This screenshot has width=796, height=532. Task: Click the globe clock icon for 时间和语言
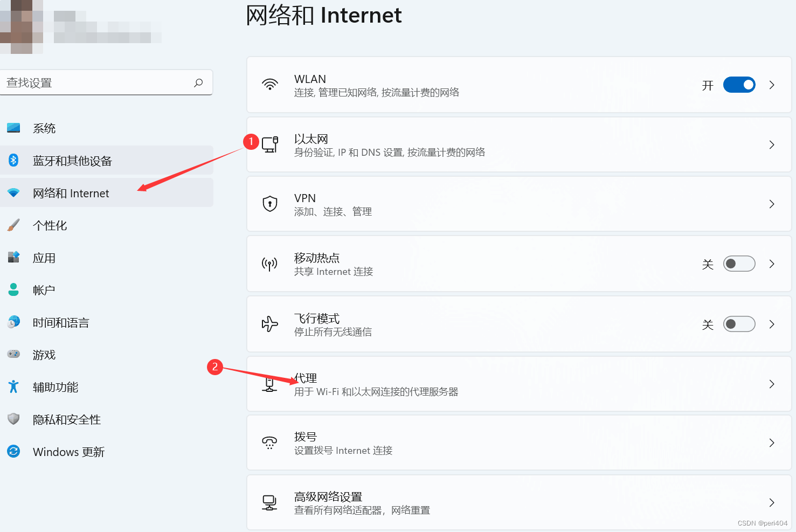point(13,322)
